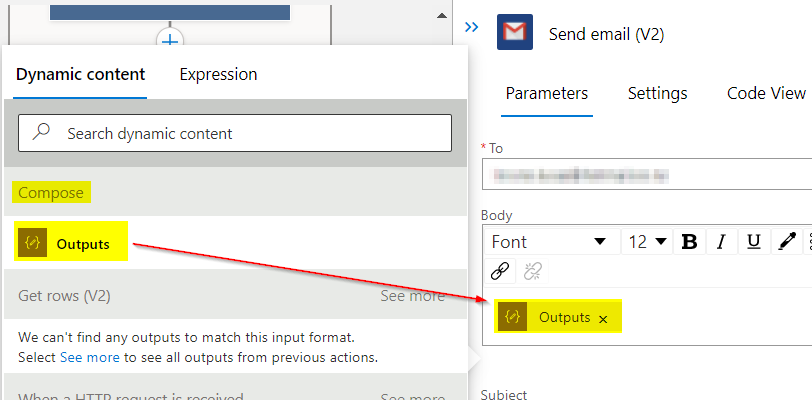Remove the Outputs token from Body
812x400 pixels.
603,318
